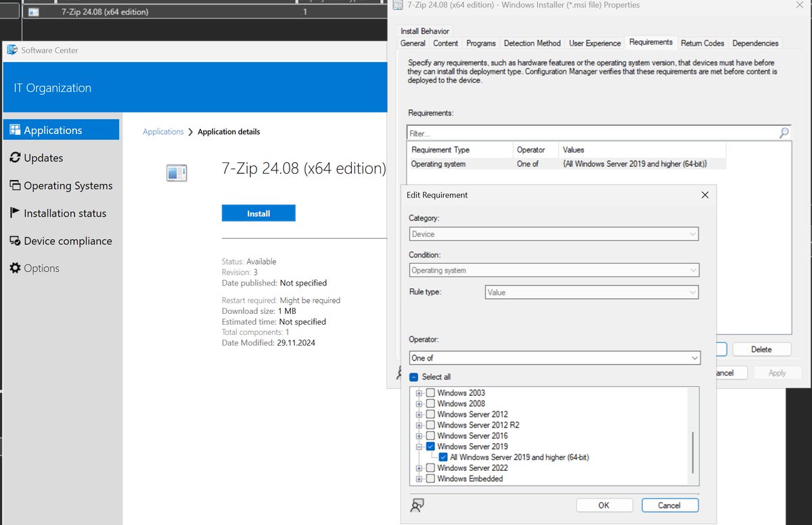Click the feedback icon in Edit Requirement dialog

[x=417, y=505]
